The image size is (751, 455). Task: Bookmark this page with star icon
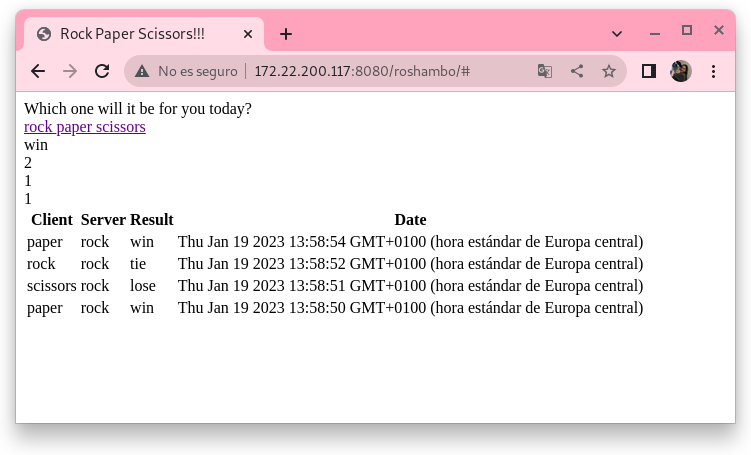click(x=609, y=71)
